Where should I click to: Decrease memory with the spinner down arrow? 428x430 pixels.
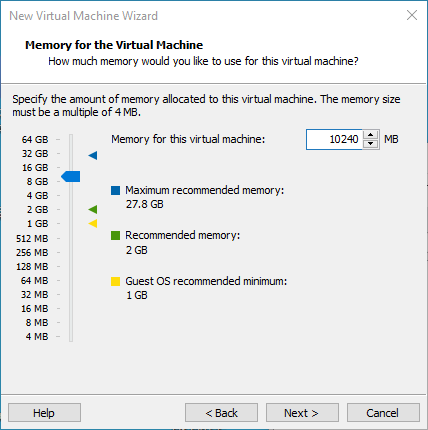(x=370, y=144)
